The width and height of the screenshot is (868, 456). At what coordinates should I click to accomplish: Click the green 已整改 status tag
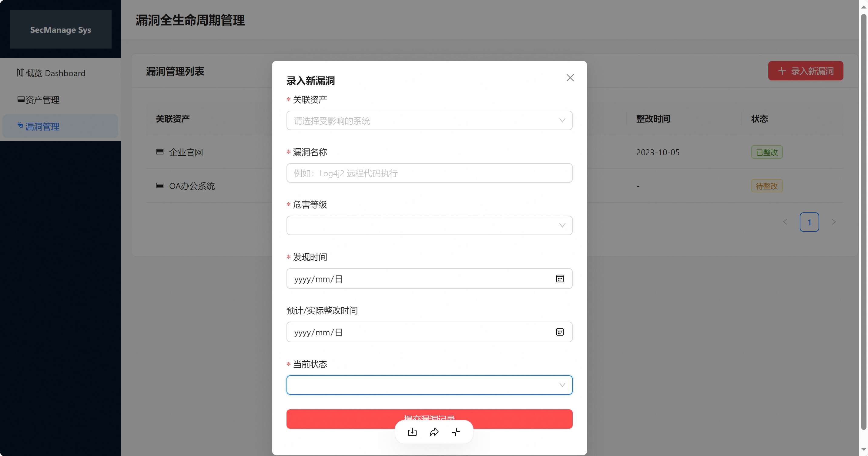click(766, 152)
